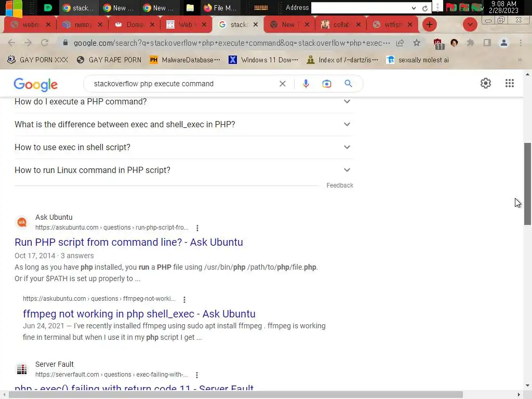Viewport: 532px width, 399px height.
Task: Open the tab search dropdown arrow
Action: click(x=470, y=24)
